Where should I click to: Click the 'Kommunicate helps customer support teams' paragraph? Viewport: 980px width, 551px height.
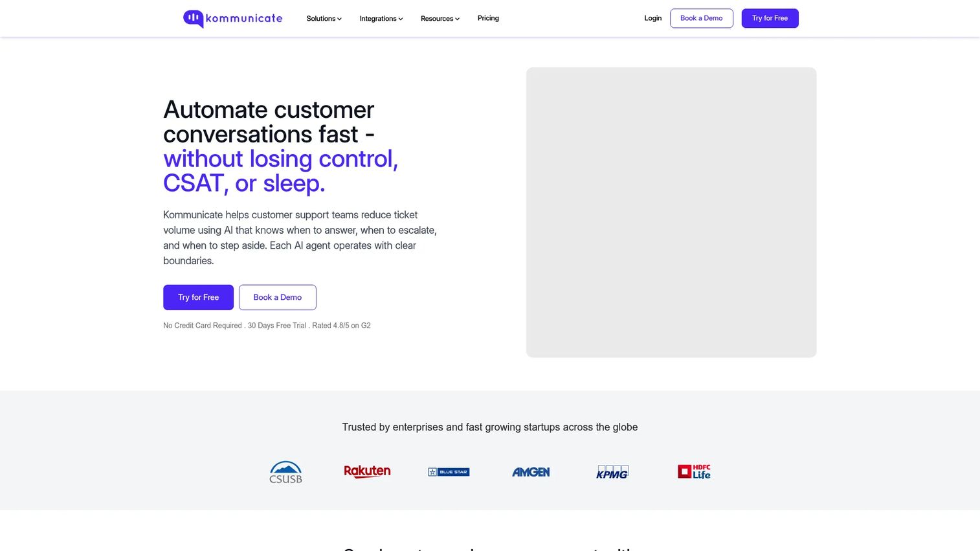[300, 238]
